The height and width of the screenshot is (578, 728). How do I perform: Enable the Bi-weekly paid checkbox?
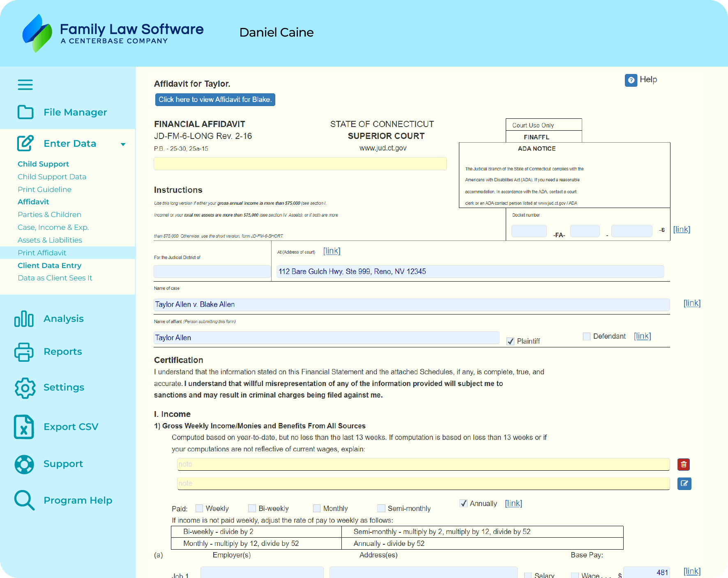click(x=252, y=509)
